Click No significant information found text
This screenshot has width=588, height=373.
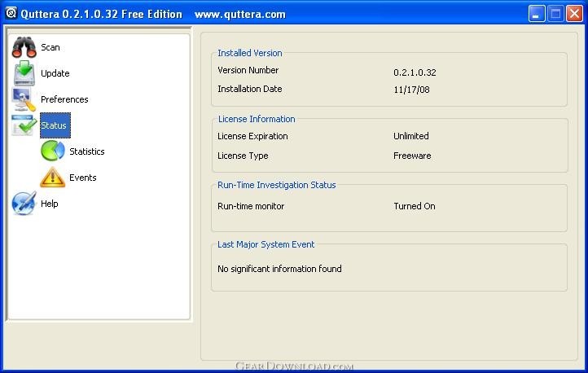point(280,269)
